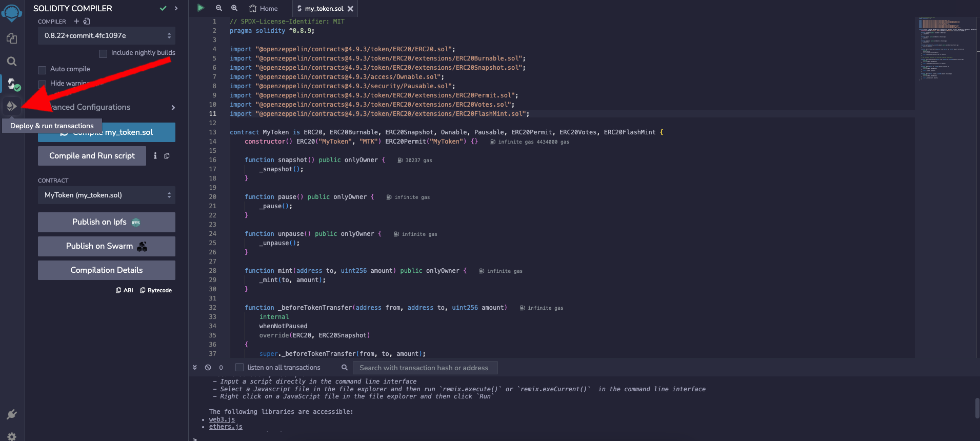Zoom out the editor font
This screenshot has height=441, width=980.
pos(219,8)
